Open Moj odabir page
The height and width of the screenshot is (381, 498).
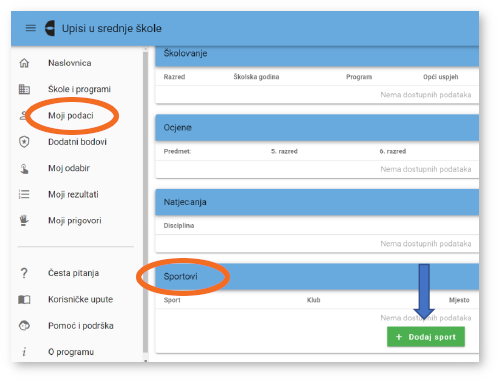(69, 168)
